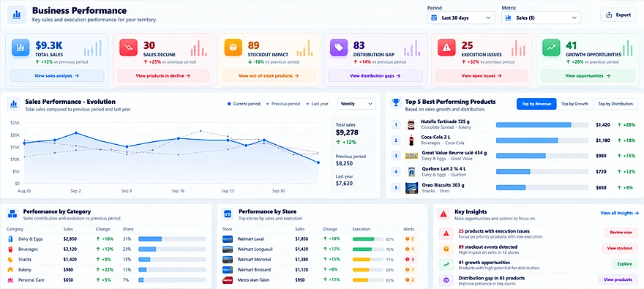This screenshot has height=289, width=644.
Task: Click the Walmart Montréal red alert badge
Action: (x=410, y=260)
